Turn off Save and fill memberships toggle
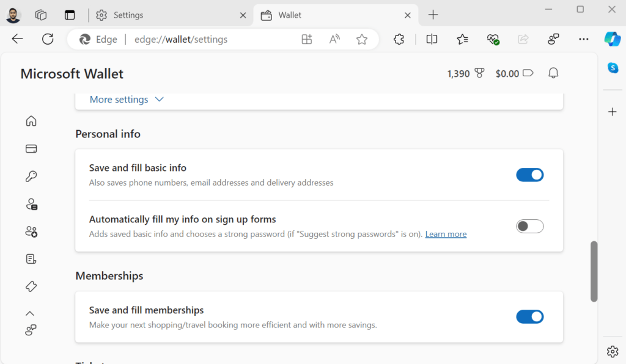 pyautogui.click(x=529, y=317)
